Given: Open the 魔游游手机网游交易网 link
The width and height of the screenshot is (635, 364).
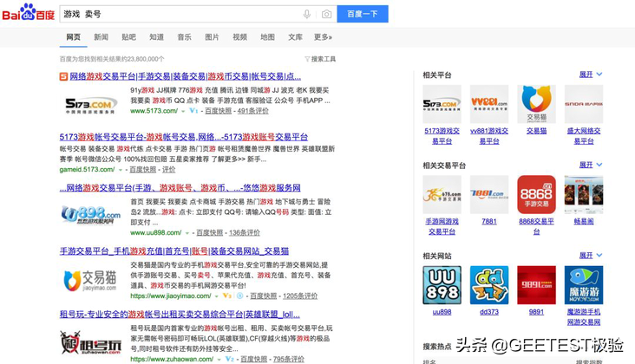Looking at the screenshot, I should 584,317.
